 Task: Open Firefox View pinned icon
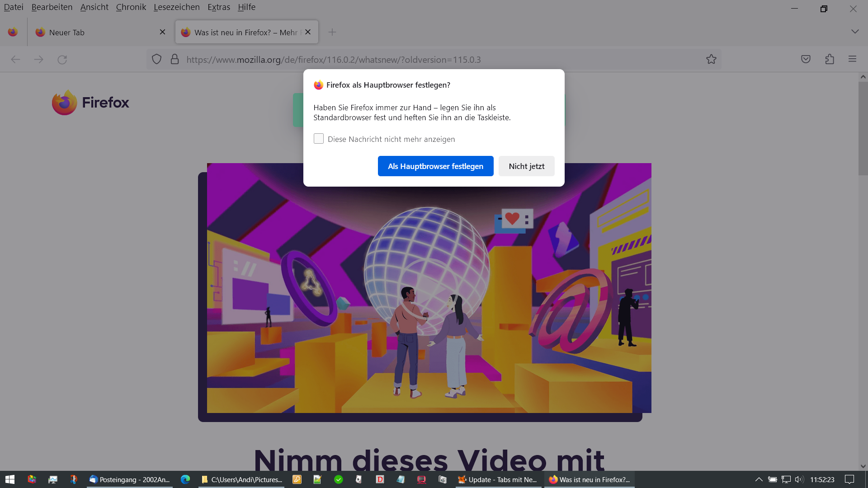(13, 32)
